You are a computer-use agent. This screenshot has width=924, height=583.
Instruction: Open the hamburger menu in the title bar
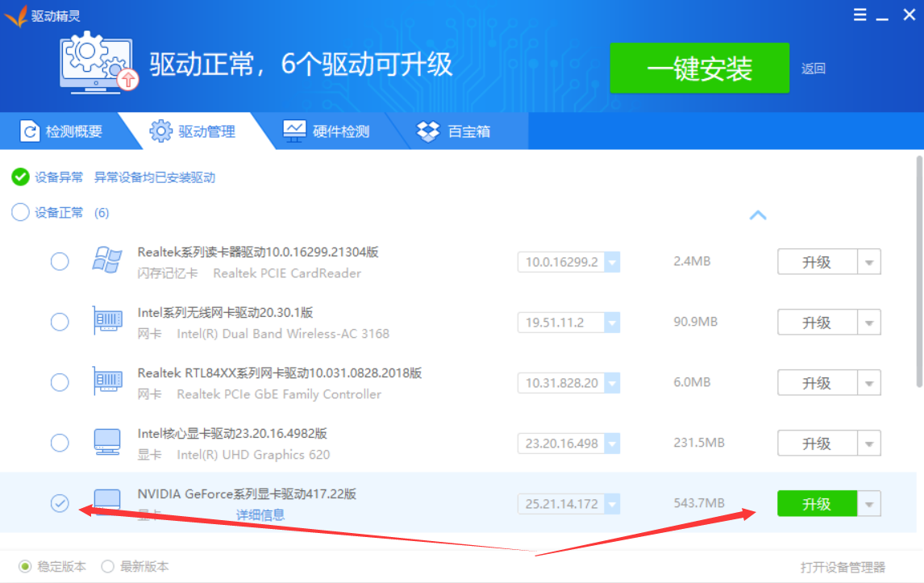click(859, 14)
